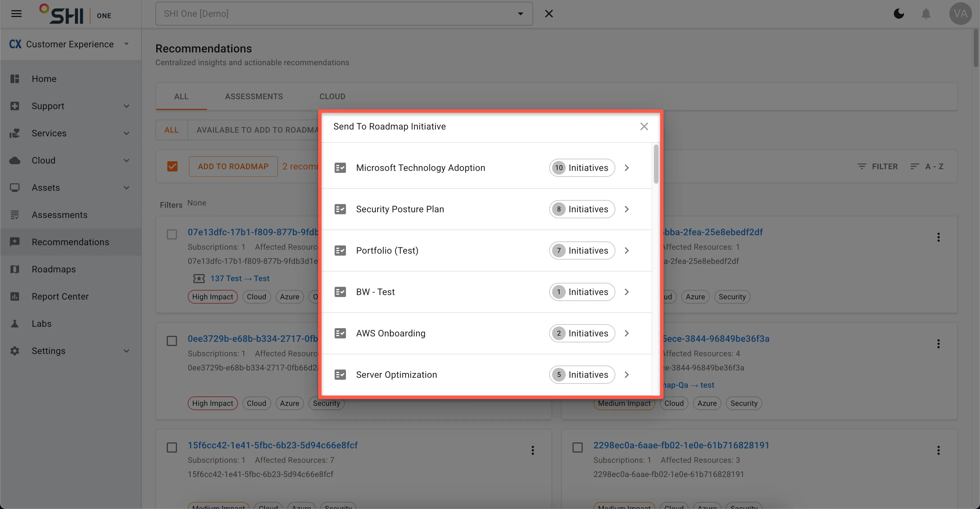Click the Report Center chart icon
This screenshot has width=980, height=509.
[x=15, y=296]
